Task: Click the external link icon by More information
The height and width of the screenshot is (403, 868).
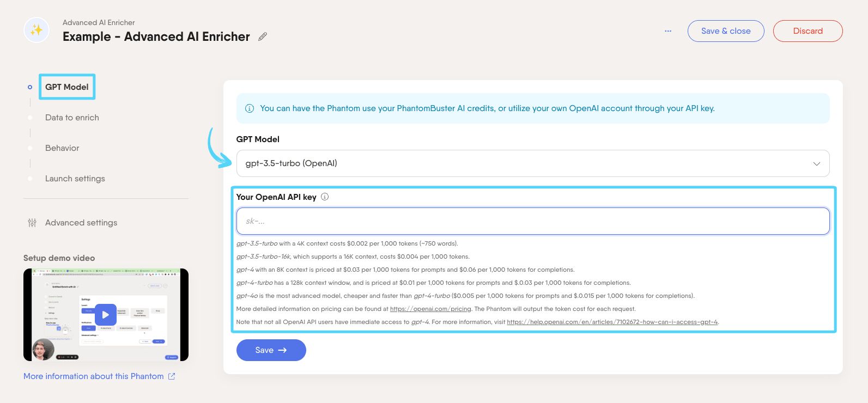Action: pos(172,376)
